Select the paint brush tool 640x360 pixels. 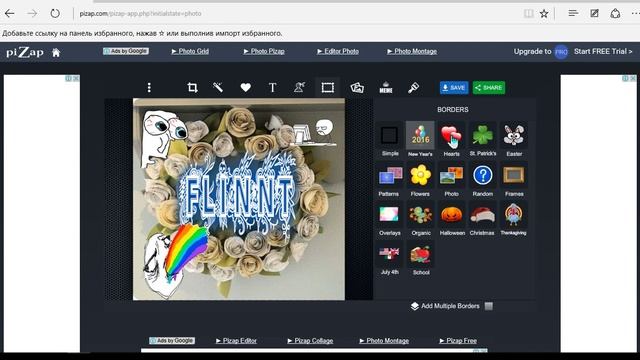[x=413, y=87]
